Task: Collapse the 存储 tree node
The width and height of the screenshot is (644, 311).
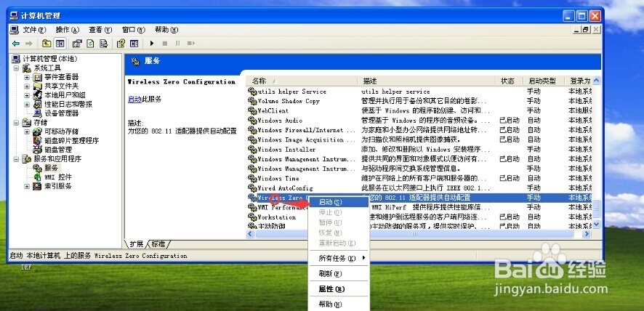Action: coord(16,123)
